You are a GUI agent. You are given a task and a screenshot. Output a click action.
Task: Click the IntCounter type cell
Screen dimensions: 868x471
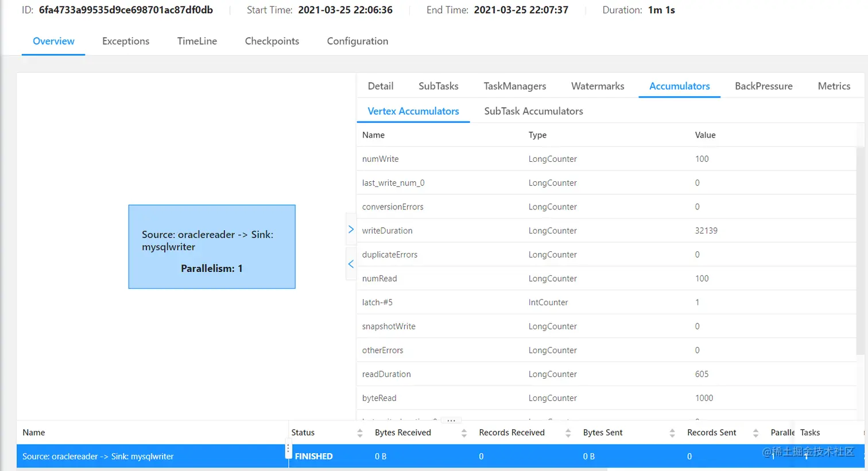(x=548, y=302)
